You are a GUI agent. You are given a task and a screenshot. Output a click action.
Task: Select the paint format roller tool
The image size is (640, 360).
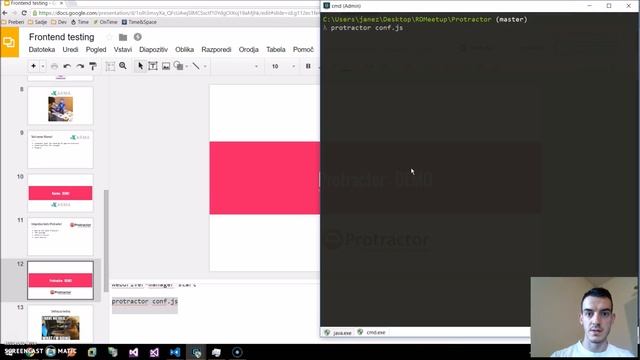click(93, 66)
